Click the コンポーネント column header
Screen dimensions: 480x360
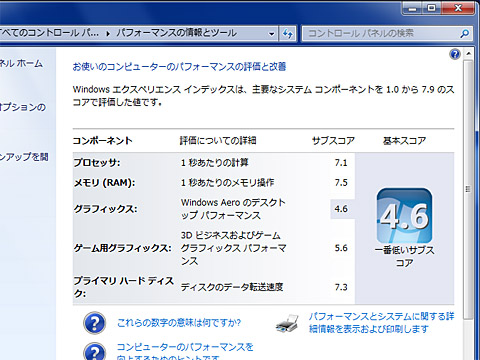103,141
